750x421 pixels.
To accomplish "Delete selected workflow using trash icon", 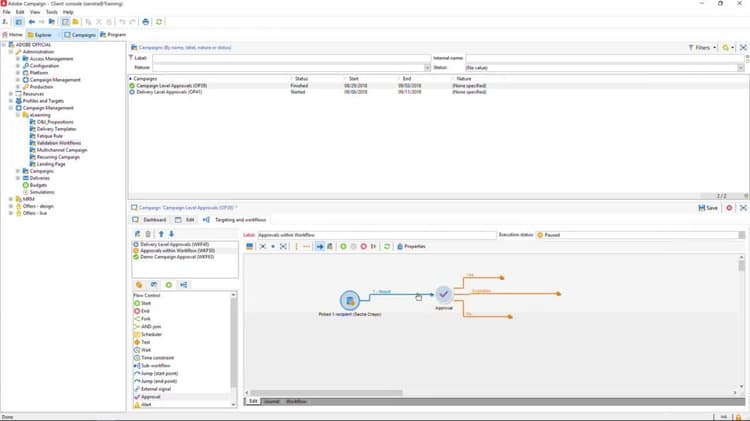I will (x=148, y=234).
